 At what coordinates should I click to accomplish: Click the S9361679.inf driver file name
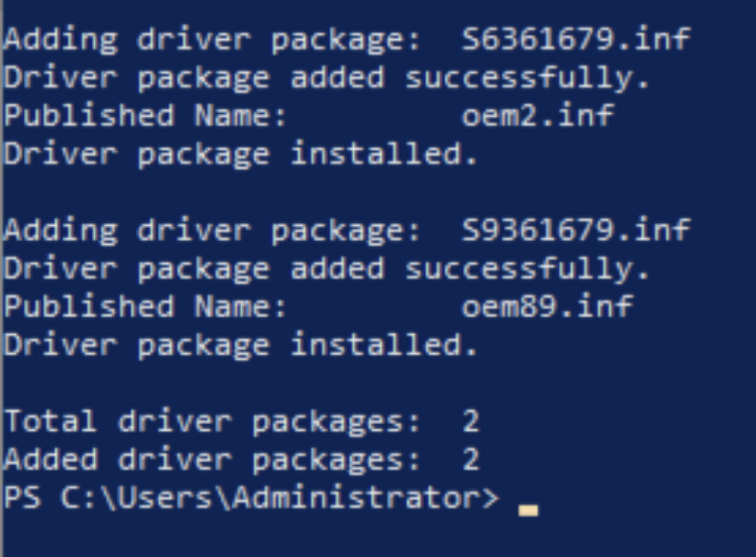click(574, 230)
